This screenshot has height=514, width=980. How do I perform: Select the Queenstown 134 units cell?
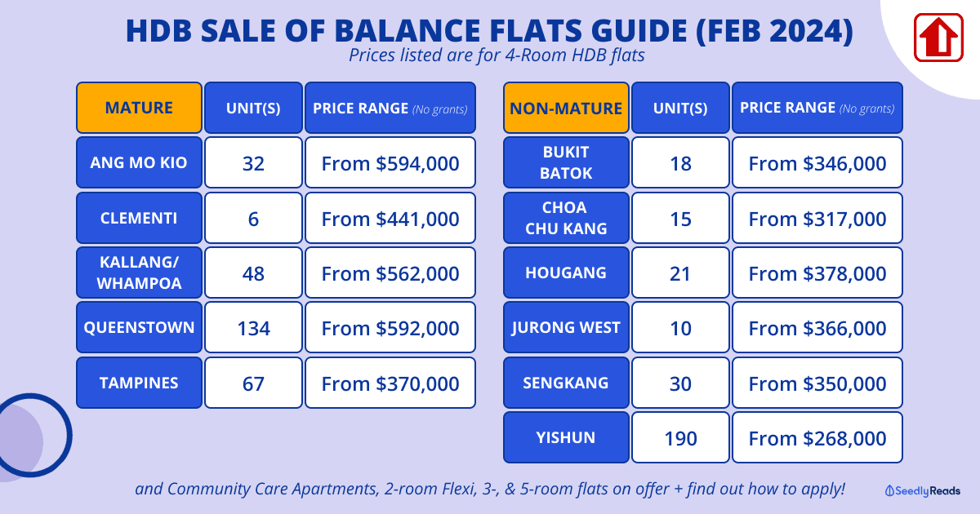point(253,328)
